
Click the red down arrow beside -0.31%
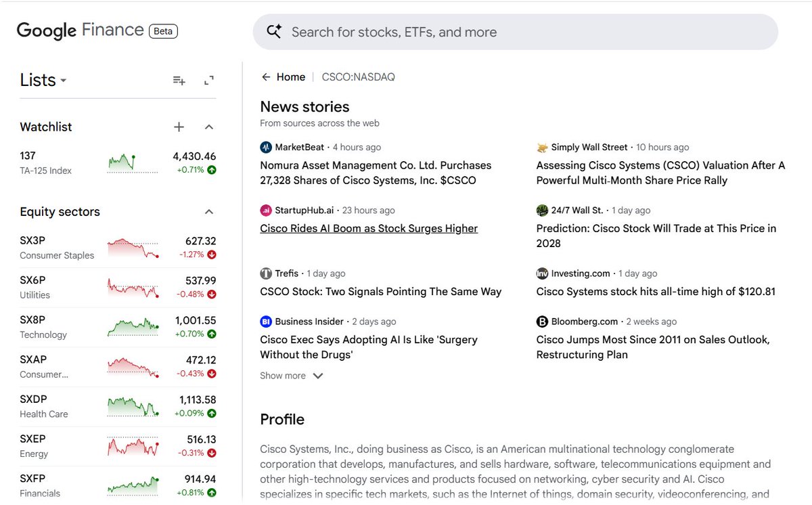click(x=212, y=453)
